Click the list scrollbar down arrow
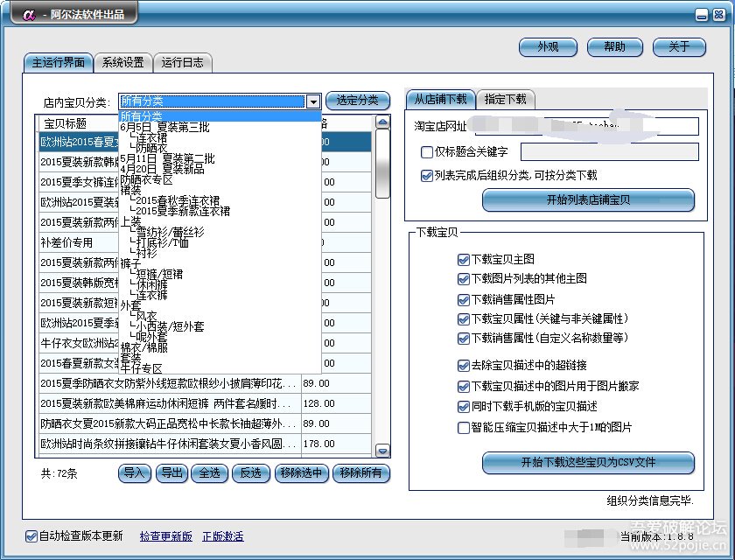 (382, 451)
